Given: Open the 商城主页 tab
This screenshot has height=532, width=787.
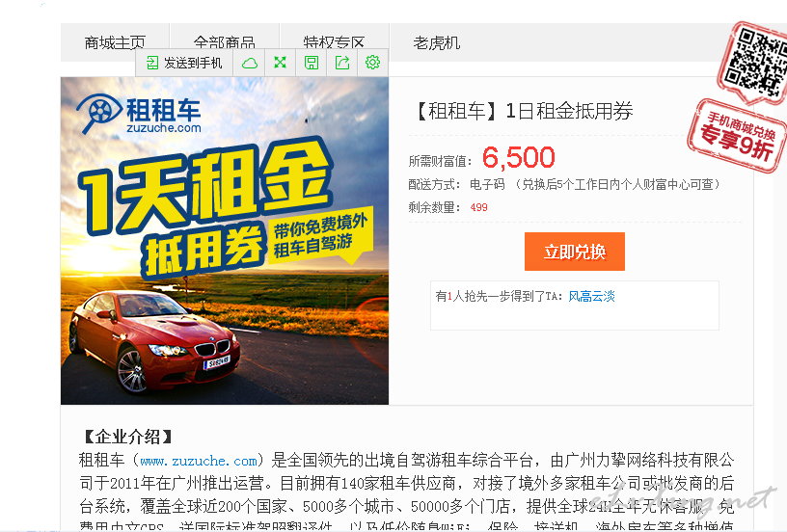Looking at the screenshot, I should 115,42.
